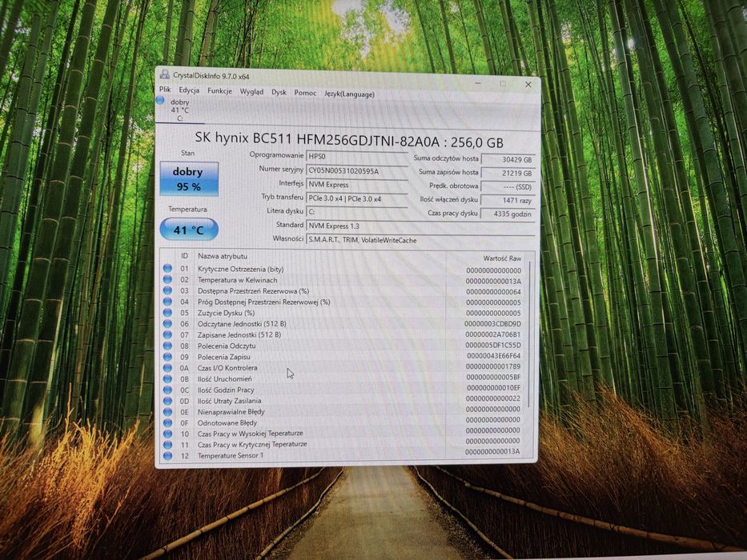
Task: Click Ilość włączeń dysku value 1471 razy
Action: (508, 201)
